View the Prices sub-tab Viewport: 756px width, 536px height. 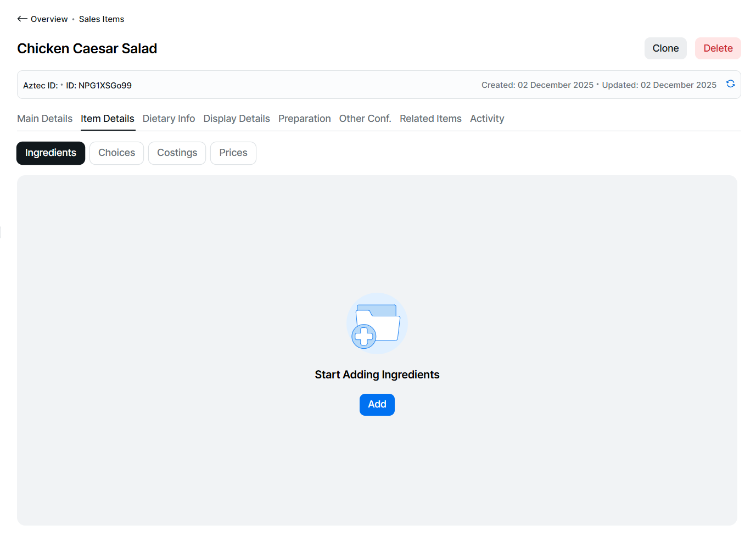233,153
